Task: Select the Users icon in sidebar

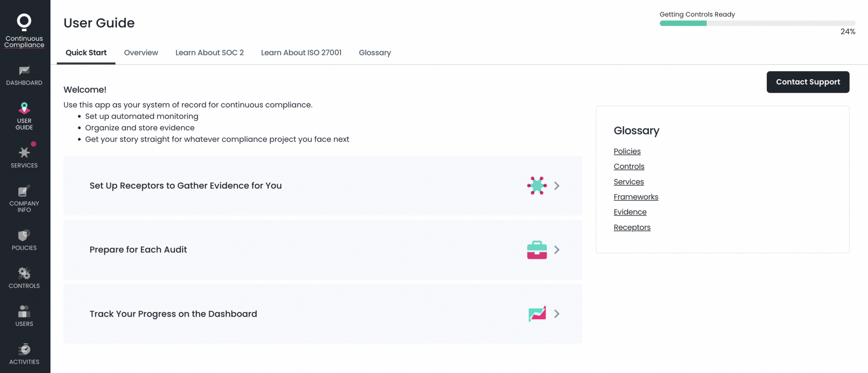Action: pos(24,312)
